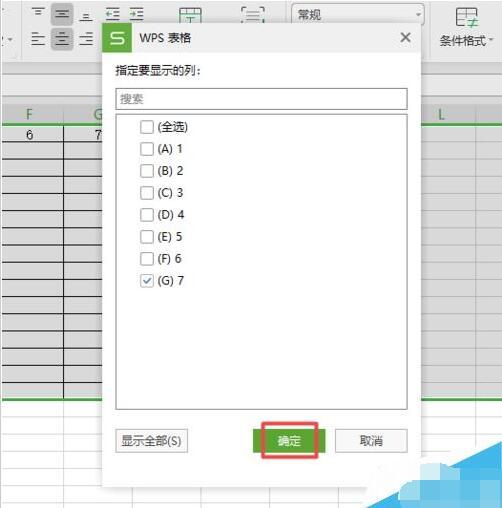Image resolution: width=502 pixels, height=508 pixels.
Task: Check the (全选) select all checkbox
Action: tap(147, 127)
